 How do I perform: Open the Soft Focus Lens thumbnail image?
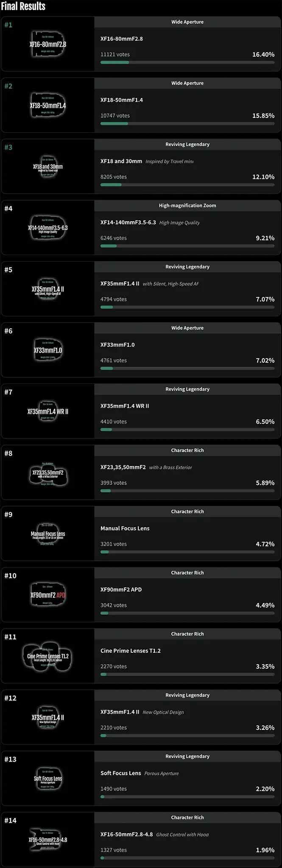(47, 779)
